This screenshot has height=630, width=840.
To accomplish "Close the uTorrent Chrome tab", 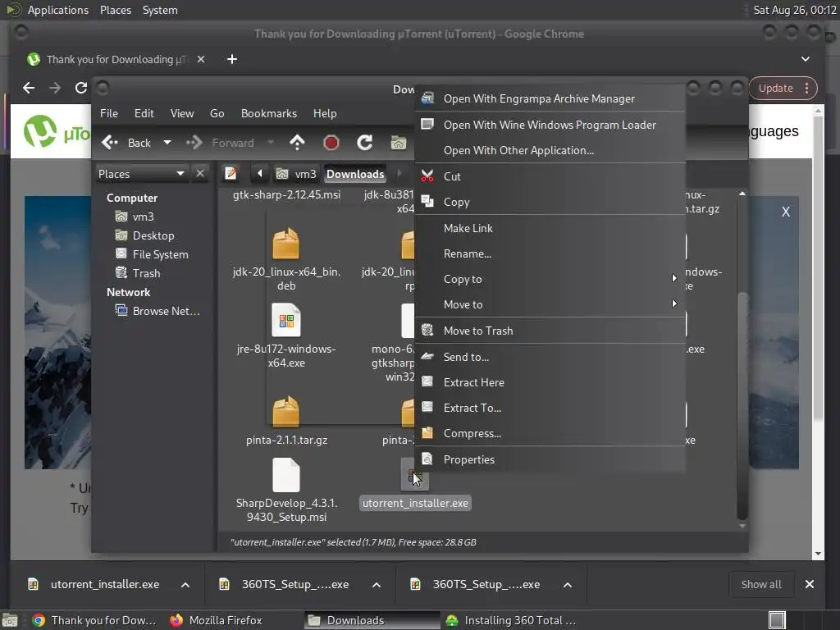I will pos(201,59).
